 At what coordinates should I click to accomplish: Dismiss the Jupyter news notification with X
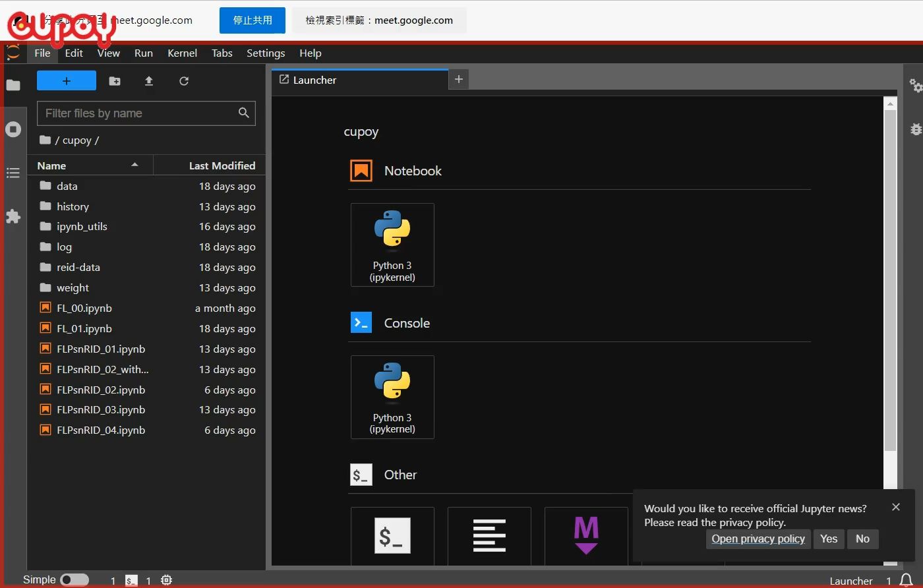coord(895,507)
